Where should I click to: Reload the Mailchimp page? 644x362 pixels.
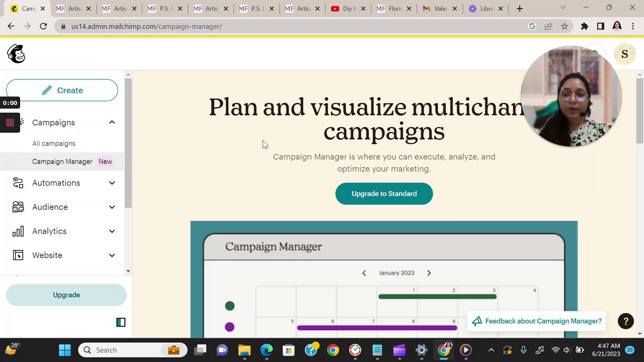click(43, 26)
